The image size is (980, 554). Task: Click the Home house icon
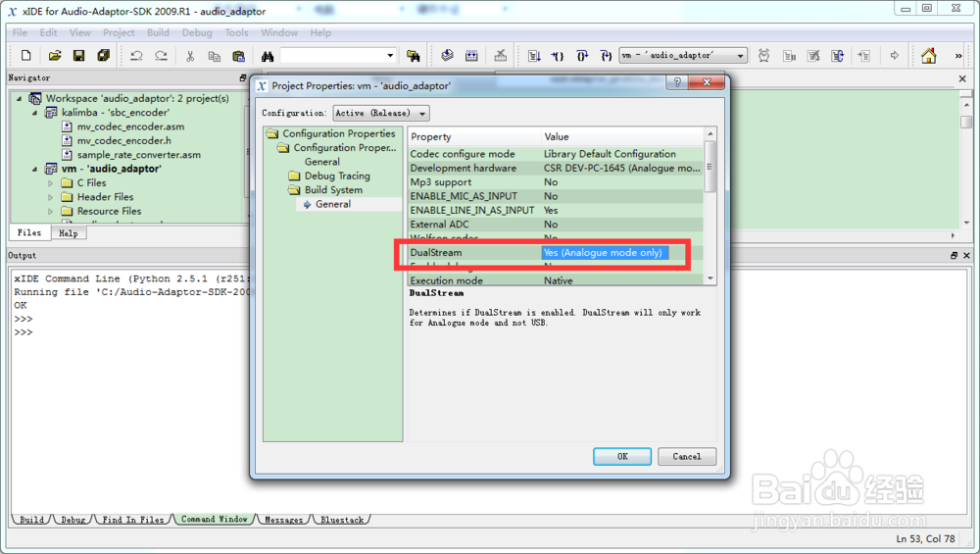click(x=929, y=56)
